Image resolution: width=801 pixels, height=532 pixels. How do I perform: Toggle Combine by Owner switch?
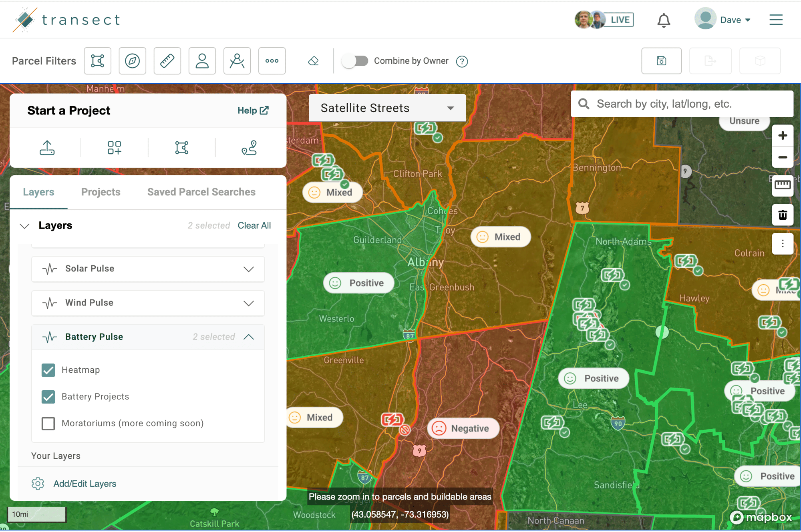point(355,61)
